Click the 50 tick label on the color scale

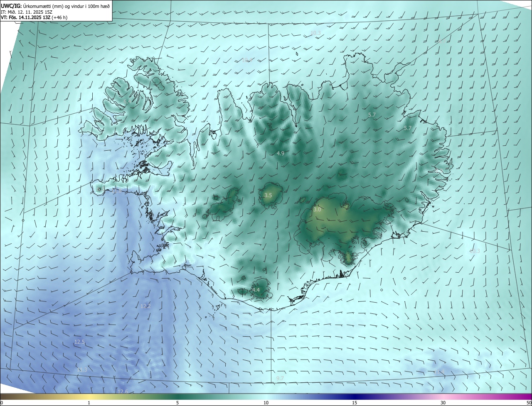pyautogui.click(x=529, y=403)
